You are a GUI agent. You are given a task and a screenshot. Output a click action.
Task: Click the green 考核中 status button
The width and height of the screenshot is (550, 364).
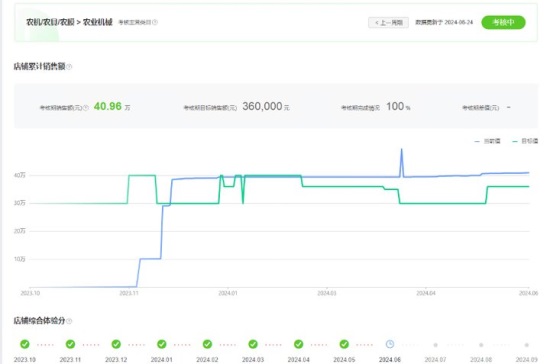click(503, 22)
